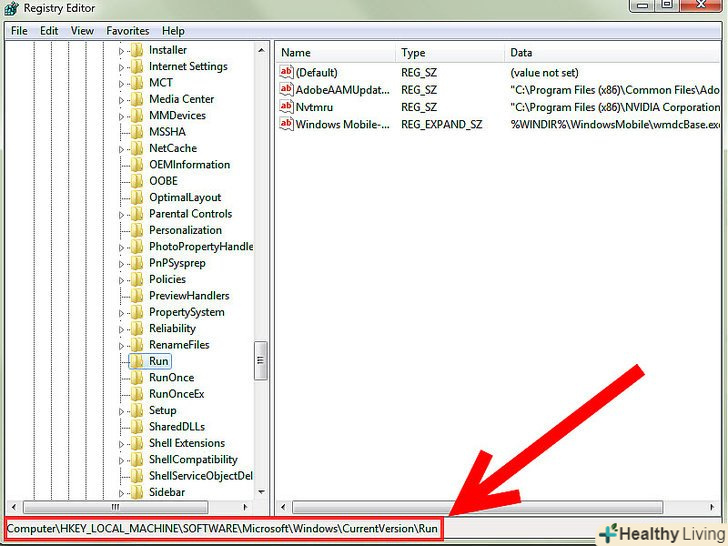Open the File menu

pyautogui.click(x=19, y=31)
